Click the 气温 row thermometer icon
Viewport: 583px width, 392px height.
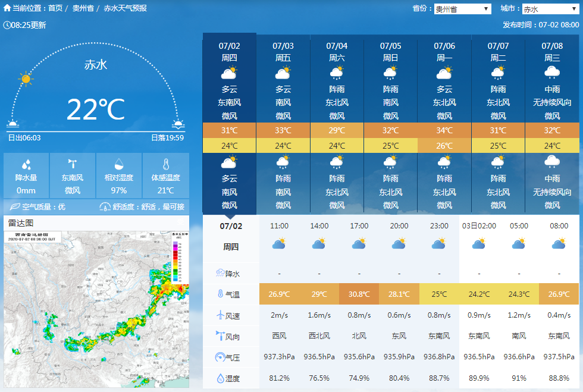coord(220,294)
